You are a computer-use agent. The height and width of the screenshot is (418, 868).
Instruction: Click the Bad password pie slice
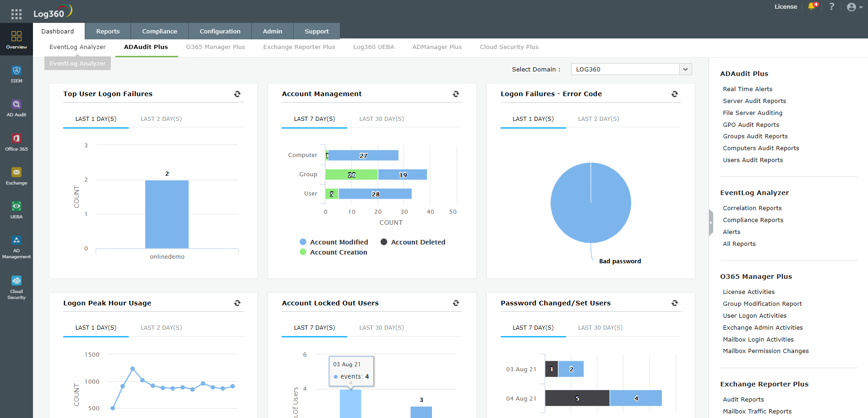(x=591, y=203)
